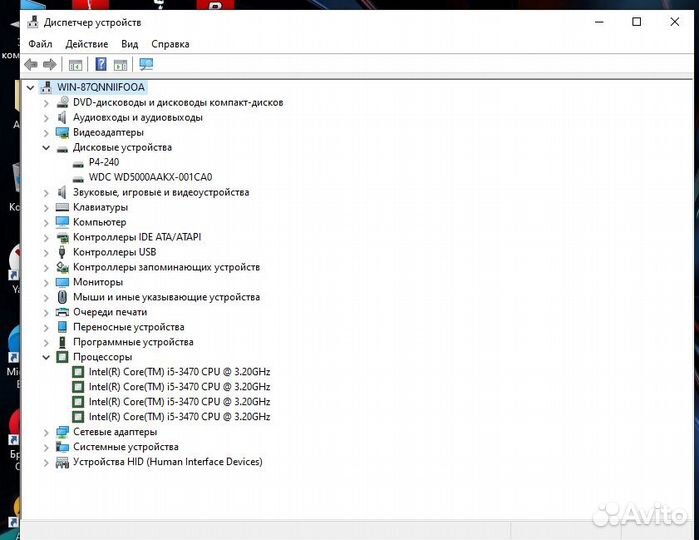The image size is (699, 540).
Task: Select 'Устройства HID (Human Interface Devices)' label
Action: [168, 462]
